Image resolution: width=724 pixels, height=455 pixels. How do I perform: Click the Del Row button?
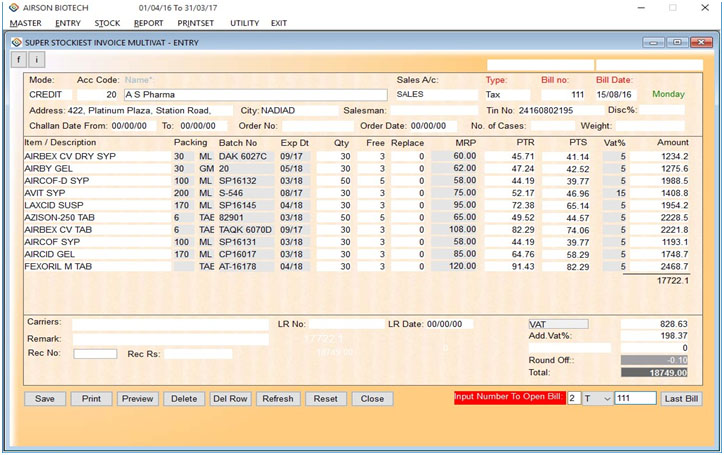230,398
